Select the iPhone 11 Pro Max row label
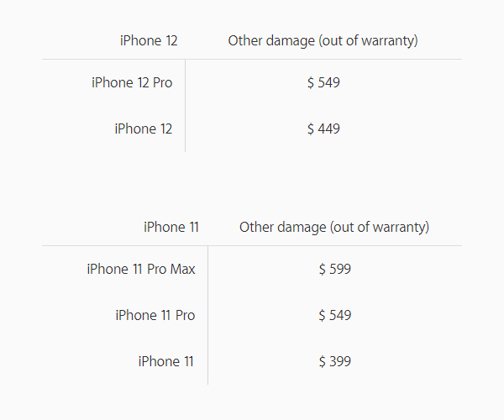Viewport: 504px width, 420px height. [x=141, y=269]
